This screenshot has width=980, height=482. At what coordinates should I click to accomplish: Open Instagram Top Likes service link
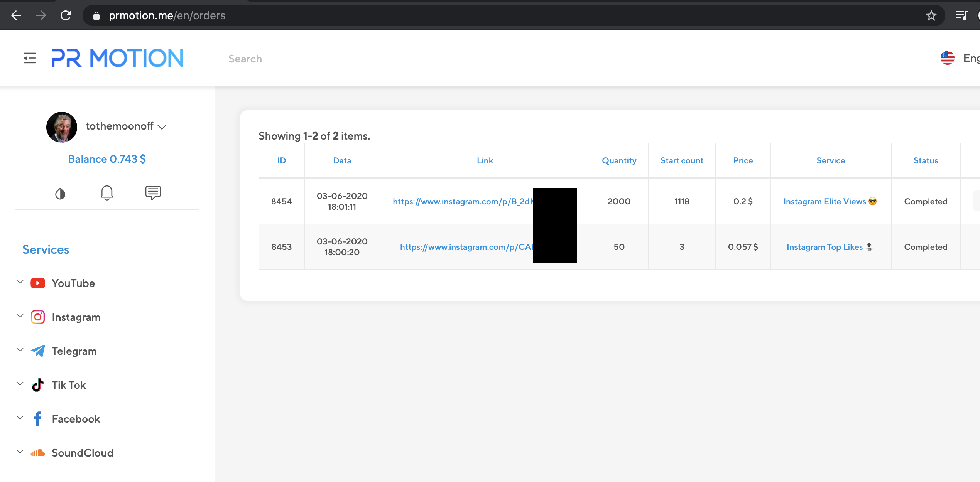click(830, 247)
